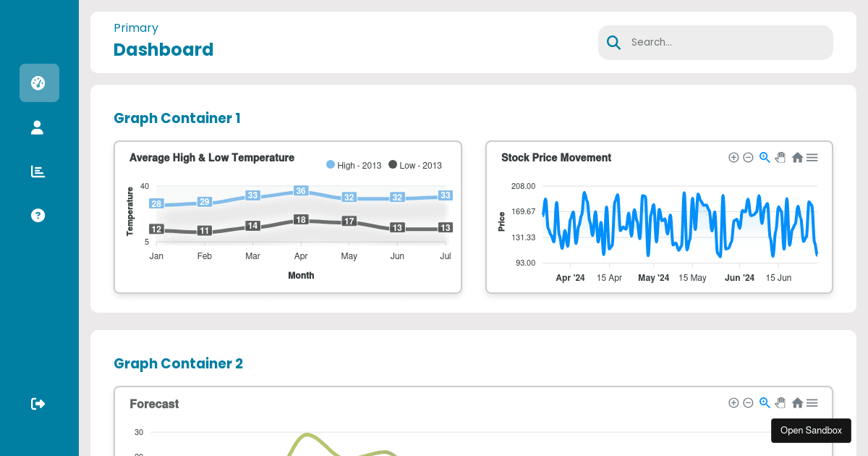This screenshot has width=868, height=456.
Task: Click the Open Sandbox button
Action: (x=811, y=430)
